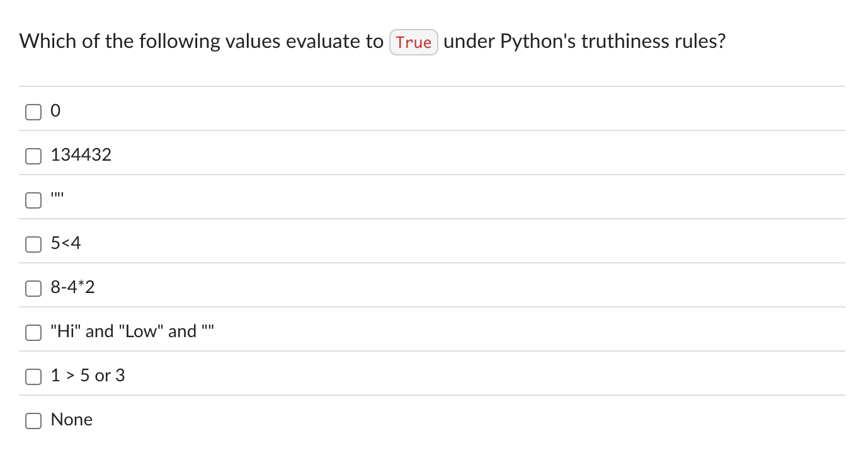
Task: Click the 8-4*2 answer text
Action: [72, 287]
